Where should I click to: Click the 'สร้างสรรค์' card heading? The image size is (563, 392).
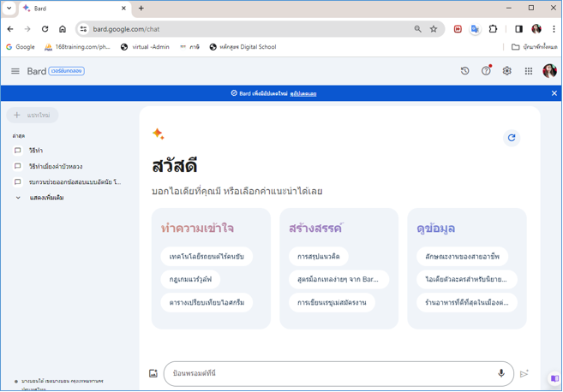pyautogui.click(x=316, y=229)
